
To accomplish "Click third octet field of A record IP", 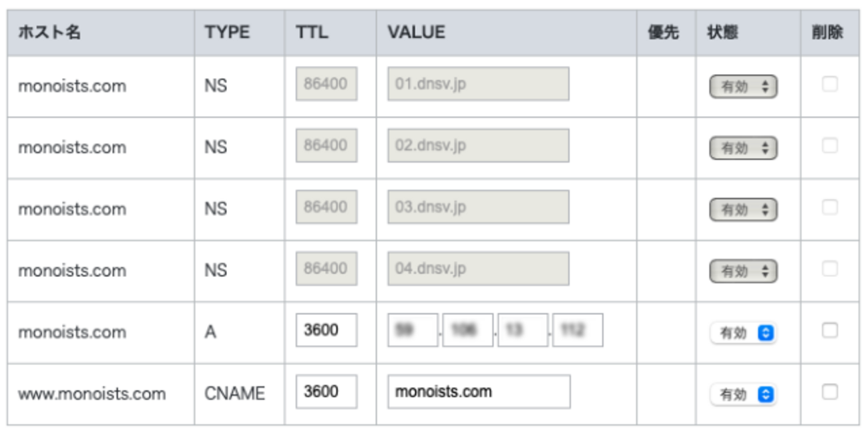I will pyautogui.click(x=522, y=330).
